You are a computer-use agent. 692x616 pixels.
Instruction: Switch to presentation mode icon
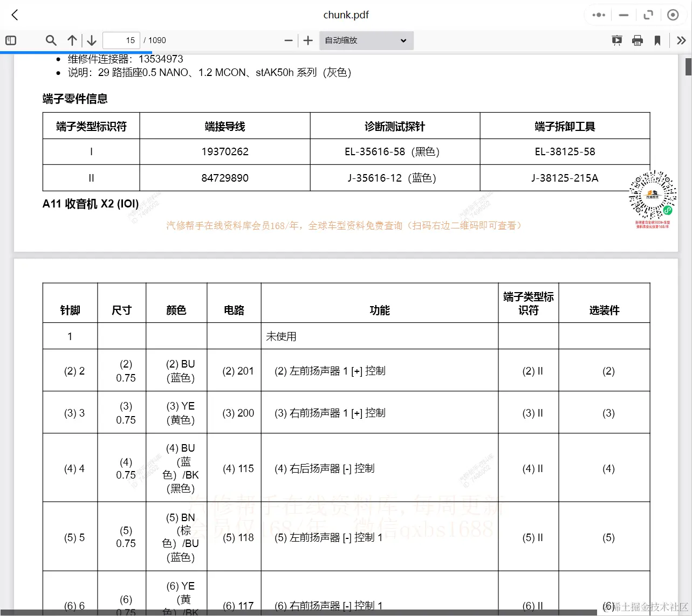[x=617, y=40]
